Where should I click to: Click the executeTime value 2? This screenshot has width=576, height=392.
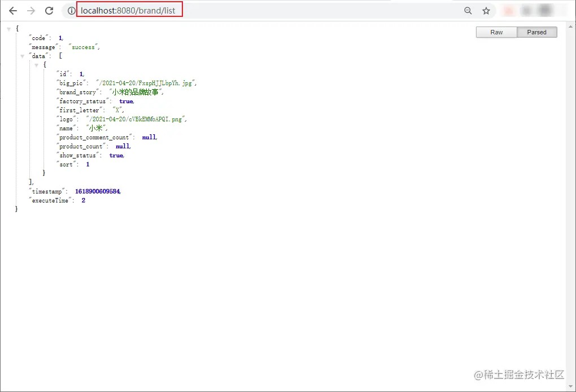click(x=84, y=200)
